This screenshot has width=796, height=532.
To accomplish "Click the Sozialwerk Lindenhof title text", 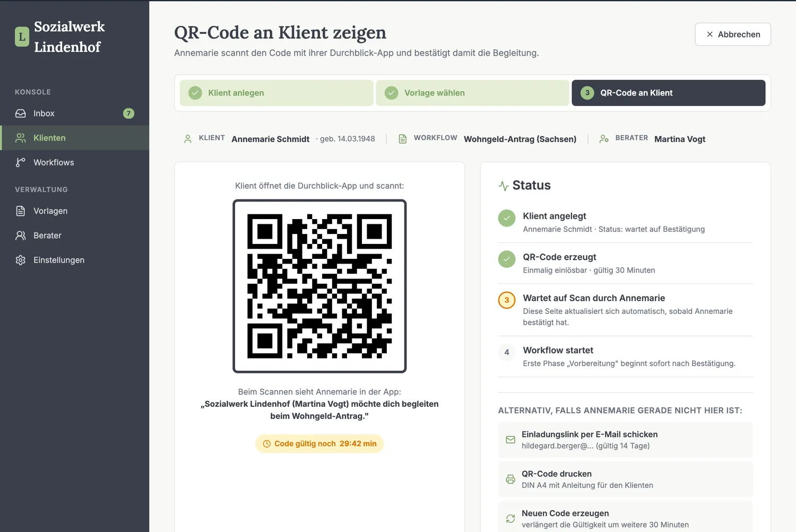I will click(70, 37).
